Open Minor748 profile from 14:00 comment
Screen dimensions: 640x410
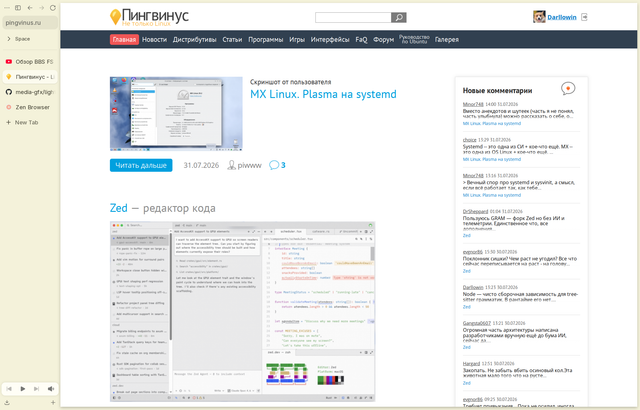pos(473,104)
